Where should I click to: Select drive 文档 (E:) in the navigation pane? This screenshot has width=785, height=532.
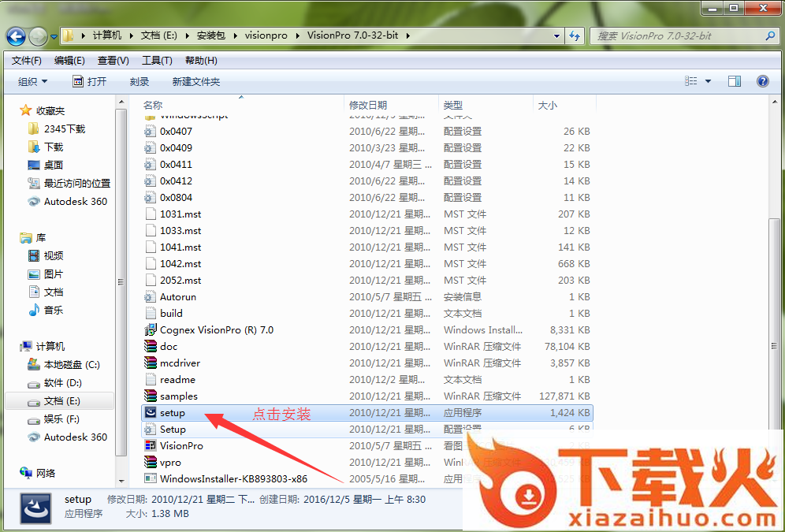[61, 401]
